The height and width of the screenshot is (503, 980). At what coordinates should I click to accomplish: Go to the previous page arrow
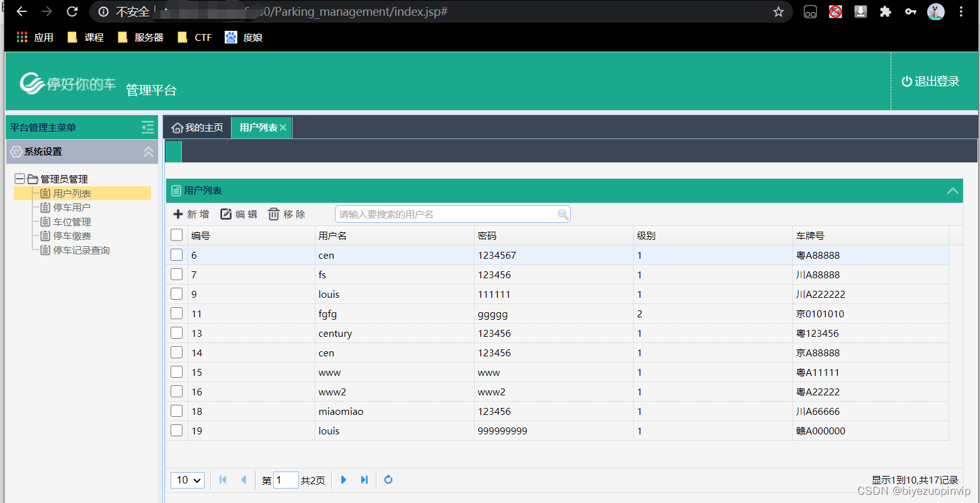pyautogui.click(x=244, y=480)
